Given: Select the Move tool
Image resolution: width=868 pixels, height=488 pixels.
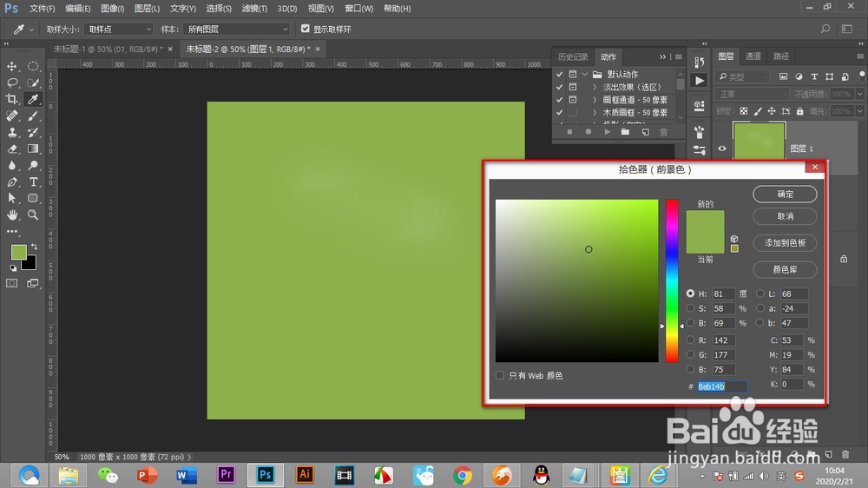Looking at the screenshot, I should 11,67.
